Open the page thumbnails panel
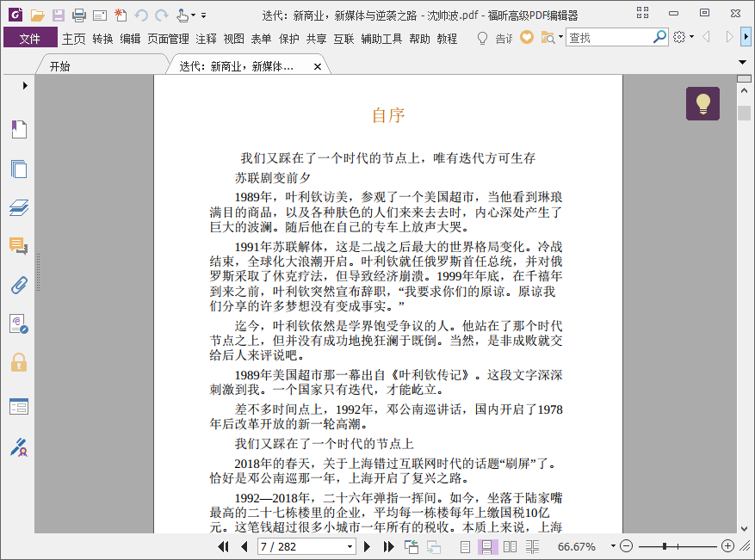755x560 pixels. pyautogui.click(x=19, y=169)
